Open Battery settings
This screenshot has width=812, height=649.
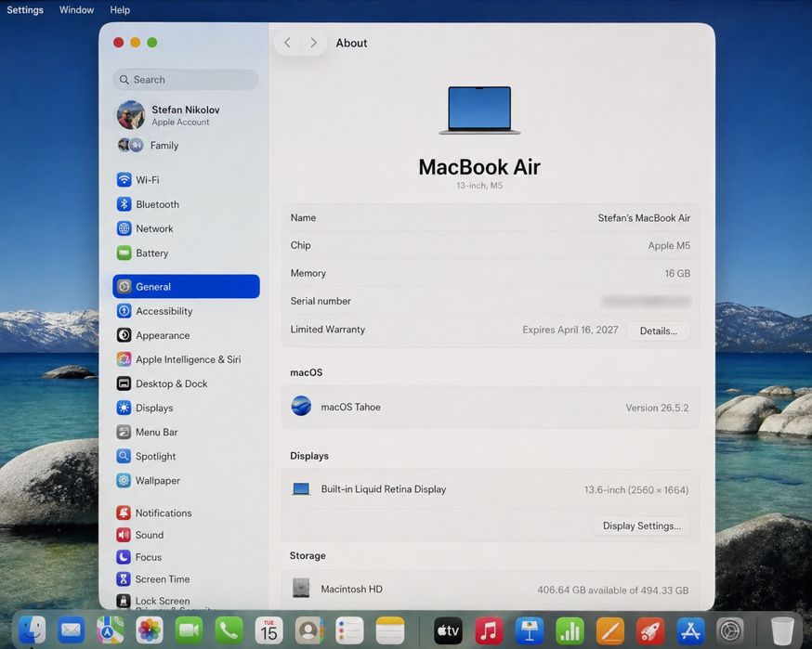click(x=186, y=253)
